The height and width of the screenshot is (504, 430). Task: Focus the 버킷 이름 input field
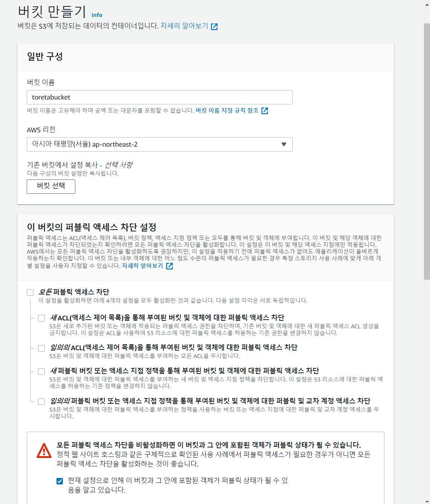tap(160, 97)
